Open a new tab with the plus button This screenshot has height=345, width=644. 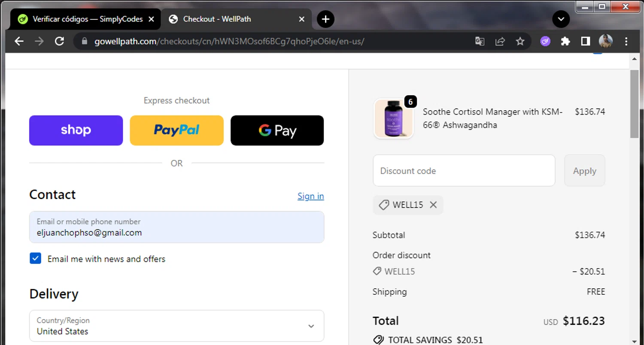click(x=325, y=19)
